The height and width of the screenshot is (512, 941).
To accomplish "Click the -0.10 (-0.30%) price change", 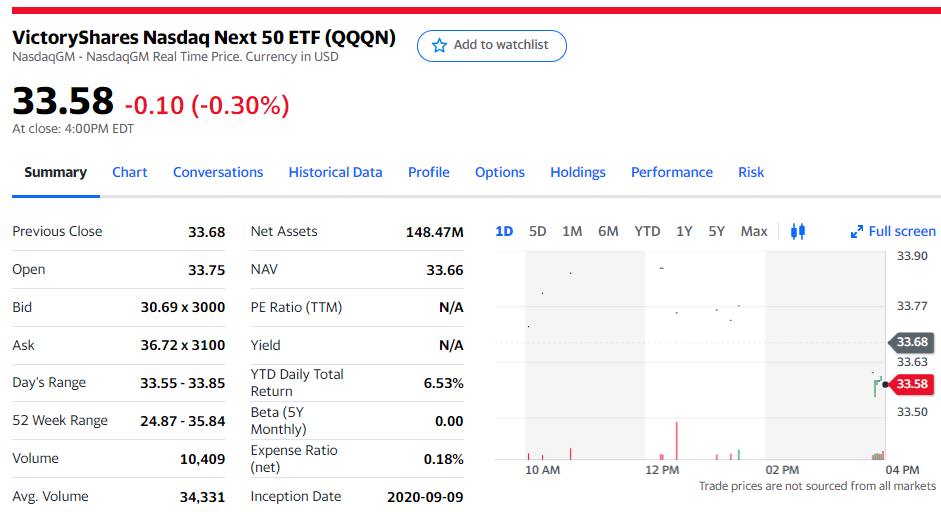I will point(207,105).
